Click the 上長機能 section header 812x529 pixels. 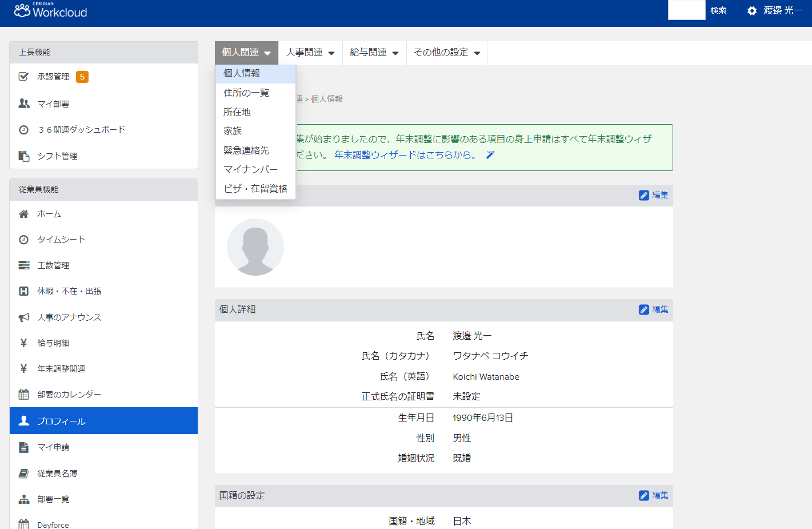pos(103,52)
